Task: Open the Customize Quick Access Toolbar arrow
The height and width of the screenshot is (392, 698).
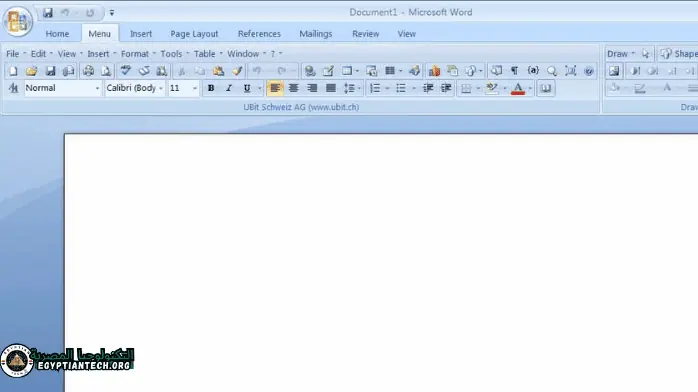Action: click(x=112, y=13)
